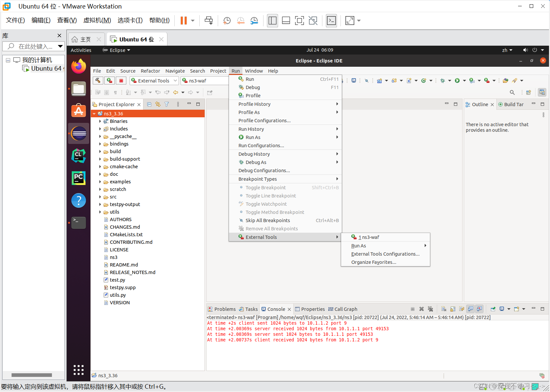Click Remove All Terminated Launches icon
Screen dimensions: 550x392
tap(430, 309)
